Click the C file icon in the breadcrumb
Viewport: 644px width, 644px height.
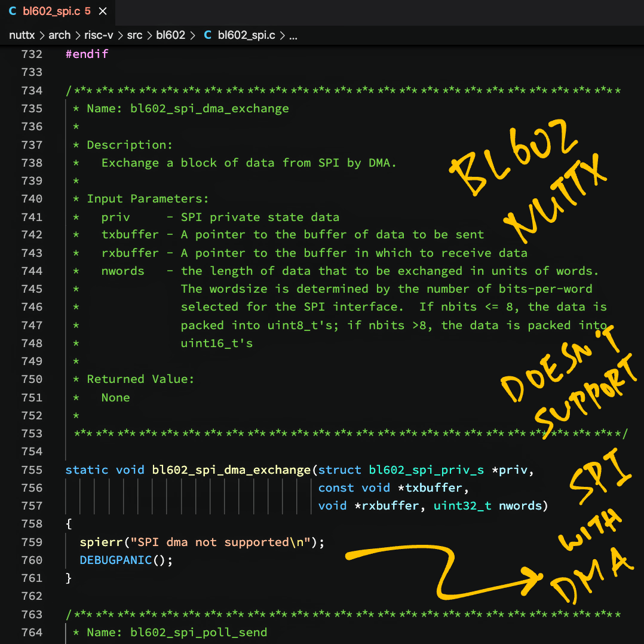[208, 35]
